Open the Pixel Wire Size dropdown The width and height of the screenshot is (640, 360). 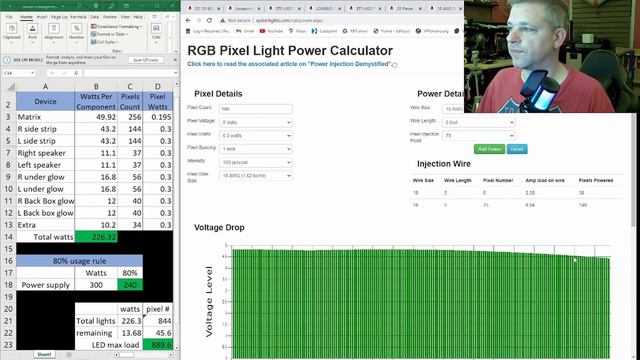[x=256, y=176]
